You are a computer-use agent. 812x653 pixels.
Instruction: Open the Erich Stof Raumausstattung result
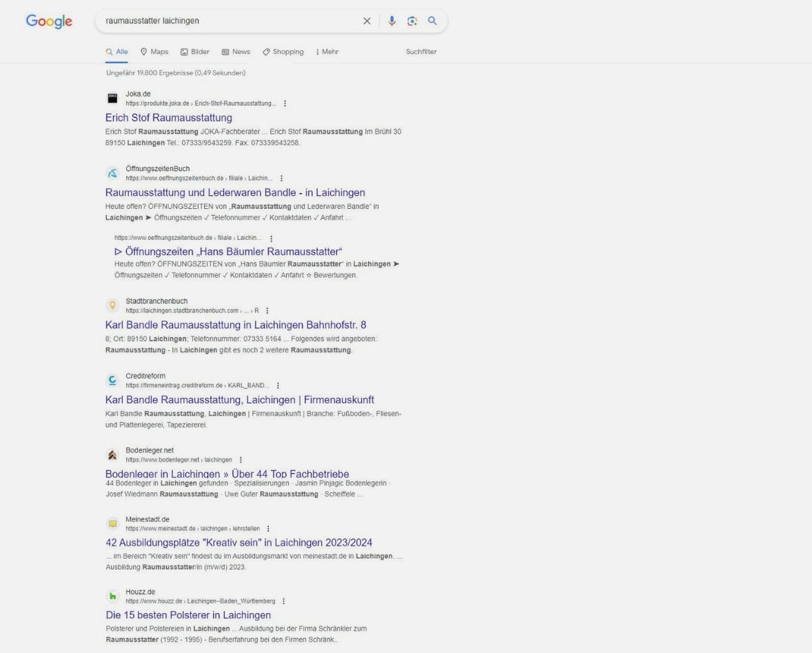pyautogui.click(x=169, y=117)
